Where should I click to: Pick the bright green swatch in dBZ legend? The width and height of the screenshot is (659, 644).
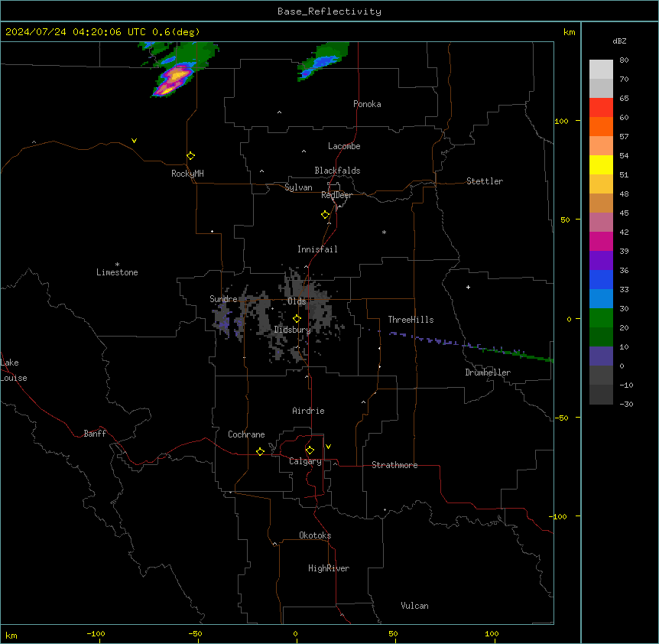601,318
